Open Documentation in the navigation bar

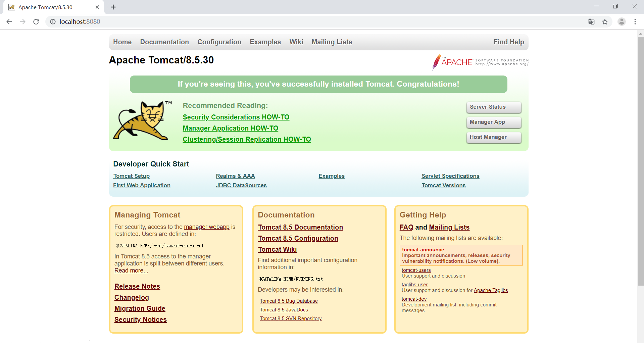pyautogui.click(x=164, y=42)
